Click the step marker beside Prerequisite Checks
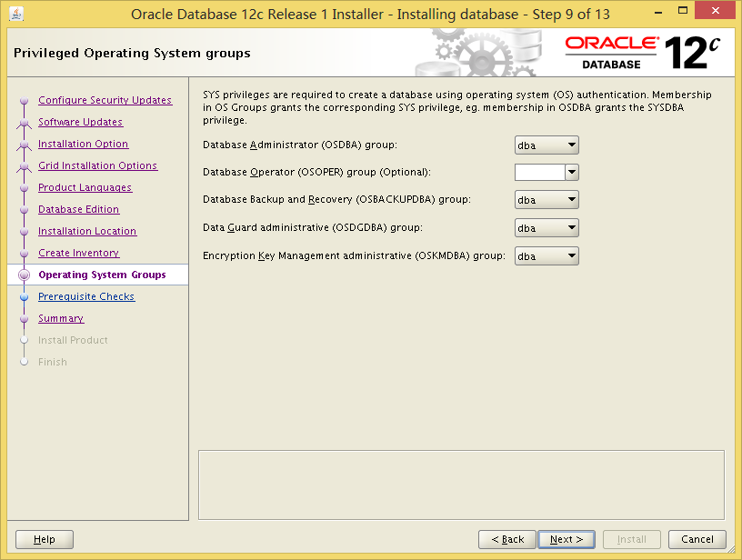This screenshot has height=560, width=742. point(25,297)
